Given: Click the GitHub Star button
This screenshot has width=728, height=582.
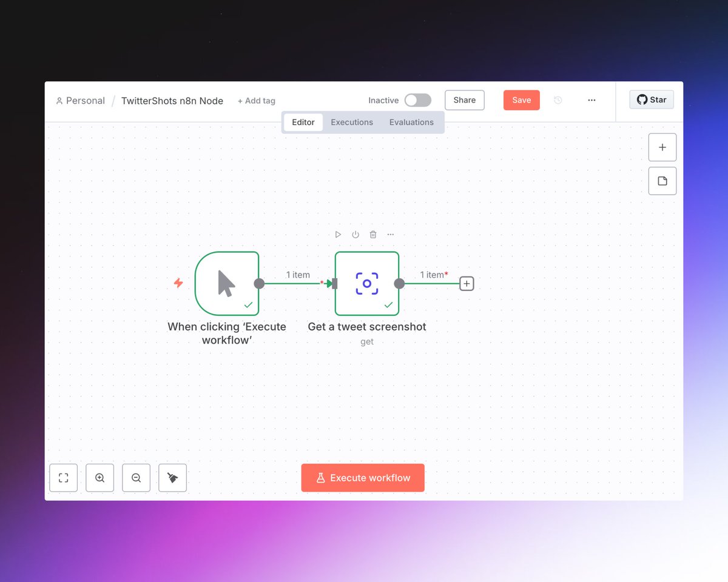Looking at the screenshot, I should click(x=652, y=100).
